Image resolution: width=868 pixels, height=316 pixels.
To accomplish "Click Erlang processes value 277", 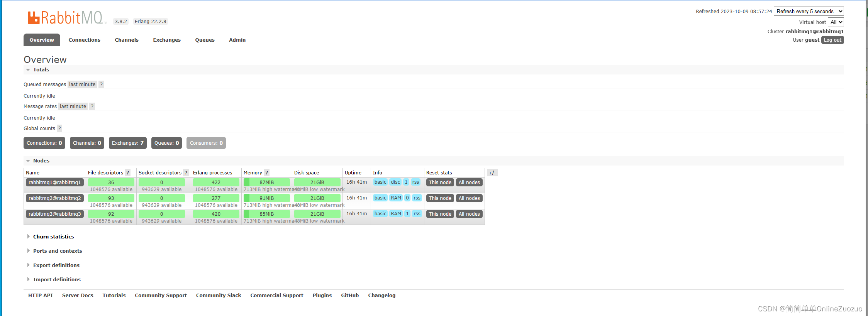I will pyautogui.click(x=216, y=198).
